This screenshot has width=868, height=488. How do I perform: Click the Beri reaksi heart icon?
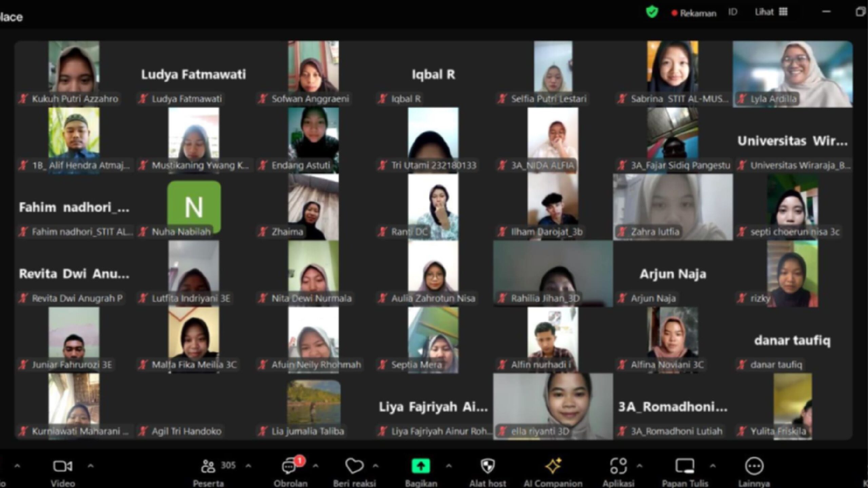(x=354, y=466)
